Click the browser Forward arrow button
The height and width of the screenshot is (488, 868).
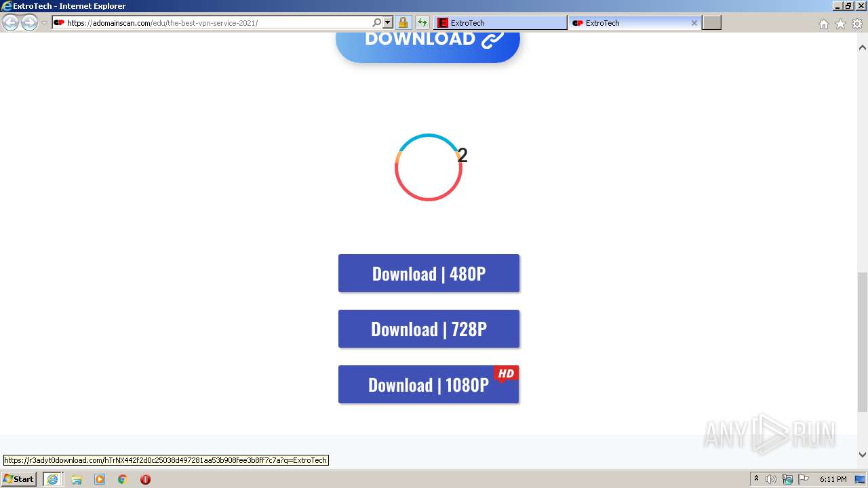pos(29,22)
